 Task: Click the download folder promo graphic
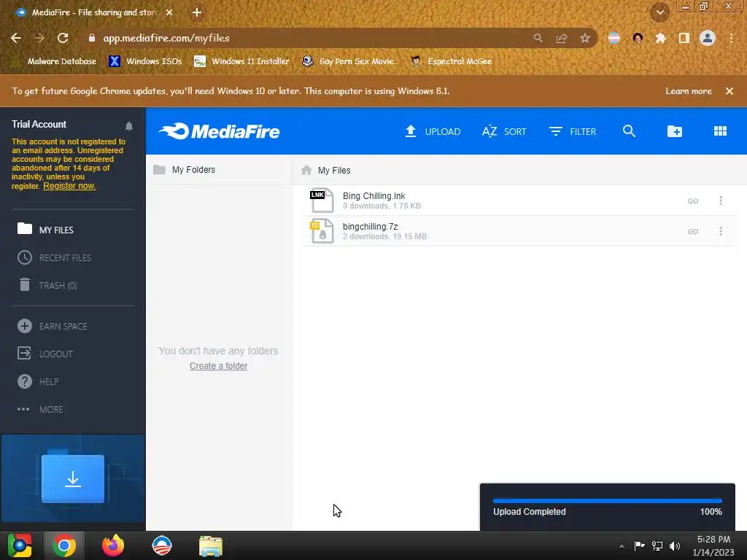pyautogui.click(x=73, y=478)
